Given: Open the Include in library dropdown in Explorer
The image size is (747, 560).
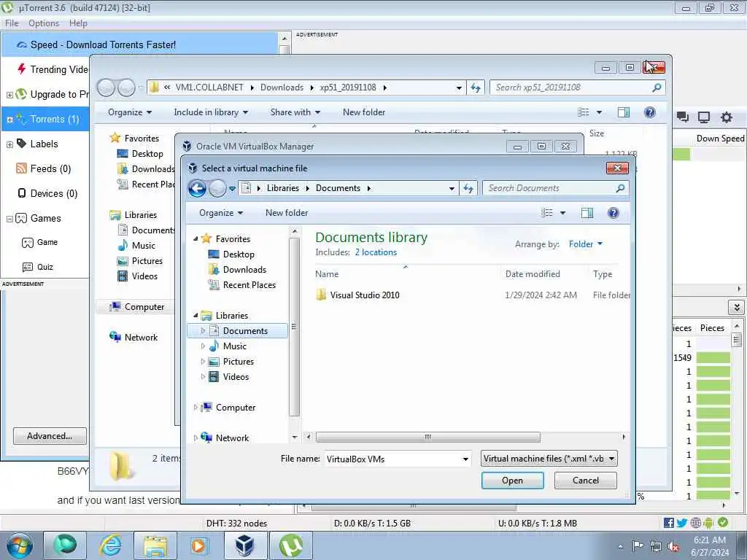Looking at the screenshot, I should [211, 112].
